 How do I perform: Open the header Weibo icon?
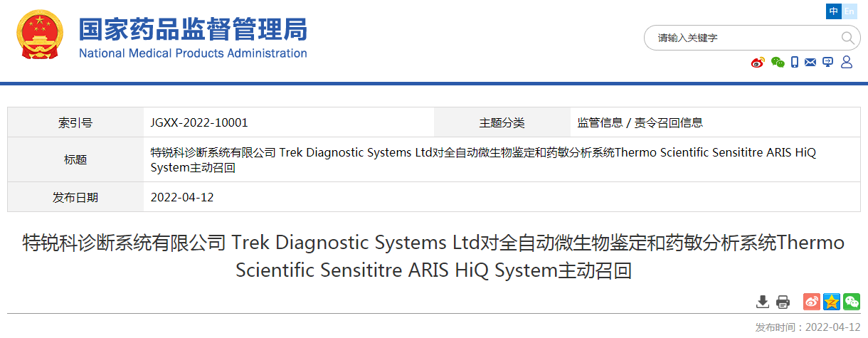758,63
